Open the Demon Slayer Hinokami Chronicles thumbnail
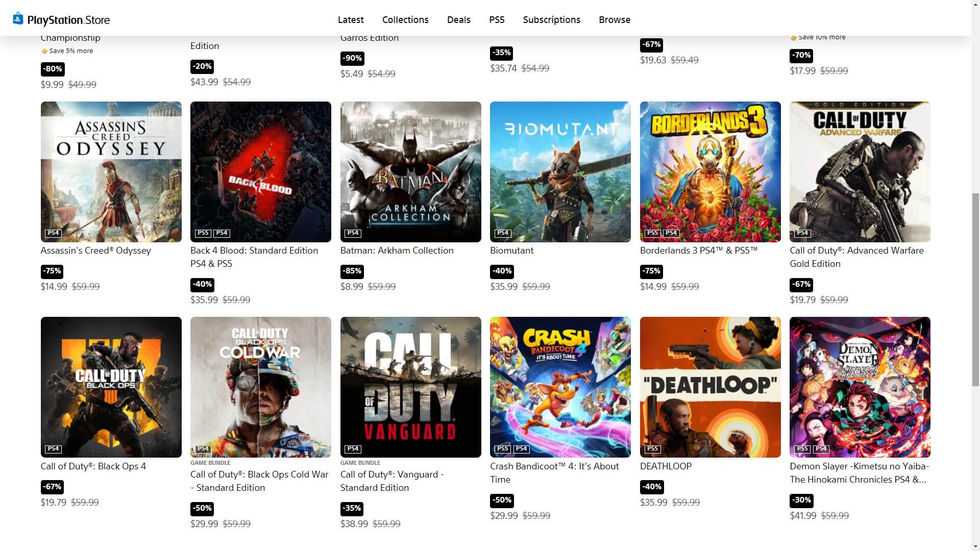This screenshot has width=980, height=551. coord(860,387)
